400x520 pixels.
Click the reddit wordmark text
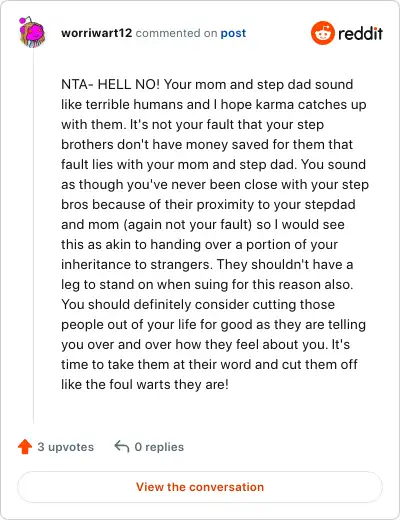(360, 33)
